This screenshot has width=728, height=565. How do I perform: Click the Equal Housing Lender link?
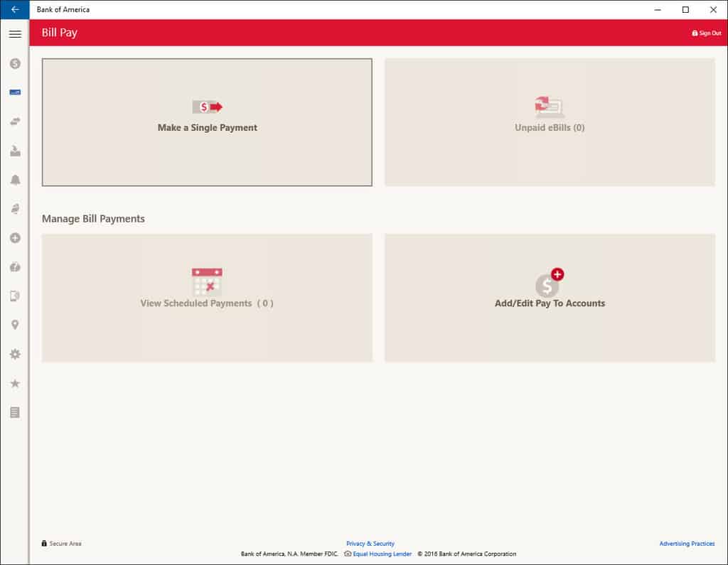pos(382,554)
